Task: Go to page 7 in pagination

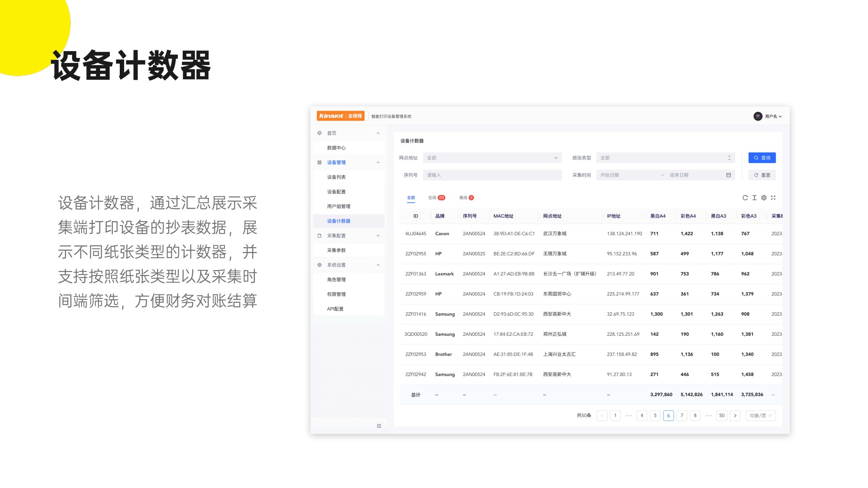Action: click(x=681, y=416)
